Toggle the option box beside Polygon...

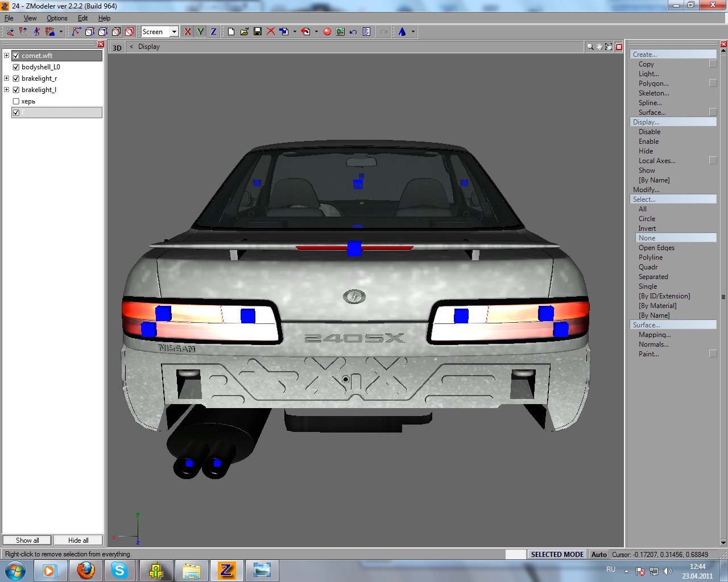click(x=713, y=84)
